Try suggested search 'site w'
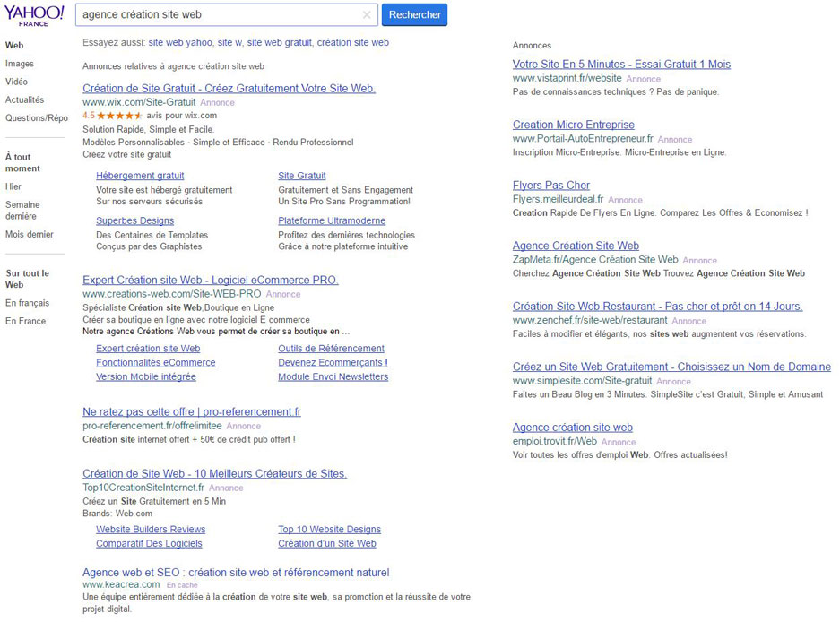 229,43
